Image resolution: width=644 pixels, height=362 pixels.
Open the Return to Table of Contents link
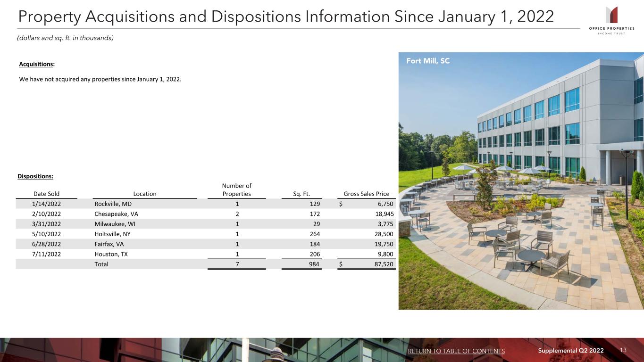point(456,351)
